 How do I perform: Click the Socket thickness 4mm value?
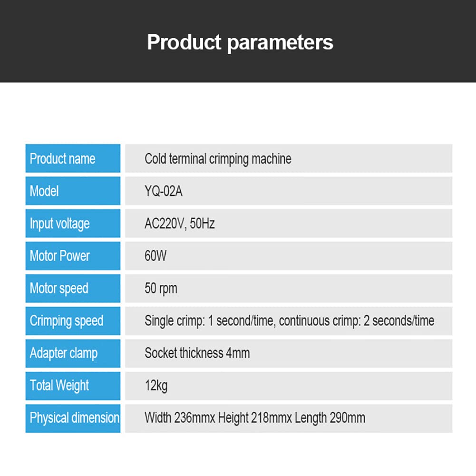[x=197, y=353]
